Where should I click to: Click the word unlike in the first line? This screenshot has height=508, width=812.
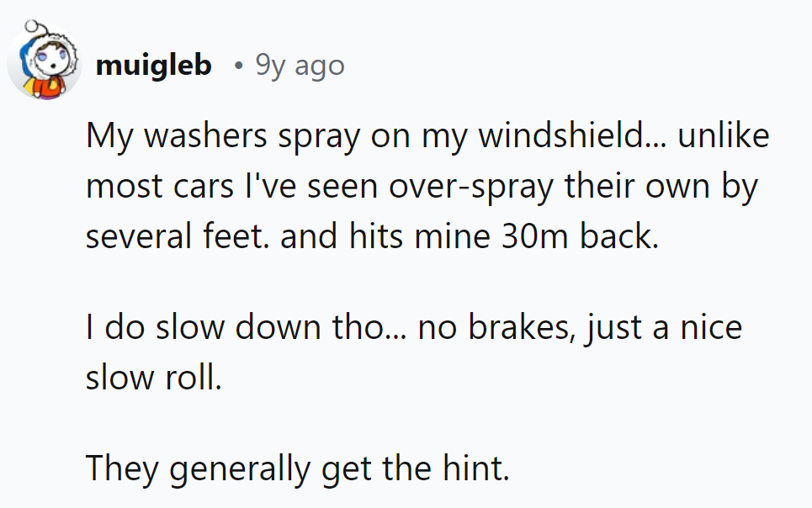(724, 135)
